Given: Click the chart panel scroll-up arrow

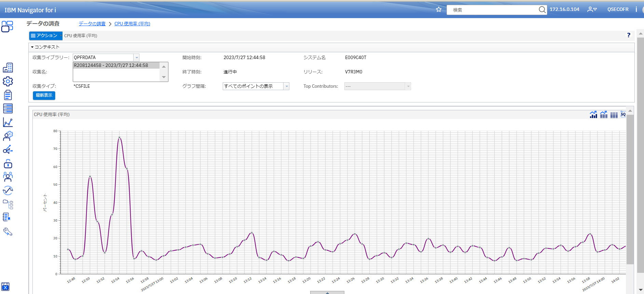Looking at the screenshot, I should (x=630, y=111).
